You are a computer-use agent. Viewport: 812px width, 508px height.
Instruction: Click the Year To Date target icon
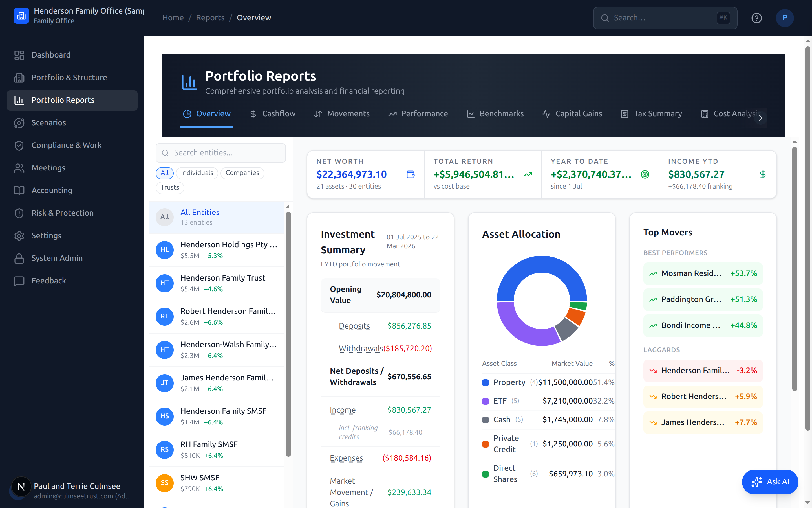pyautogui.click(x=645, y=174)
